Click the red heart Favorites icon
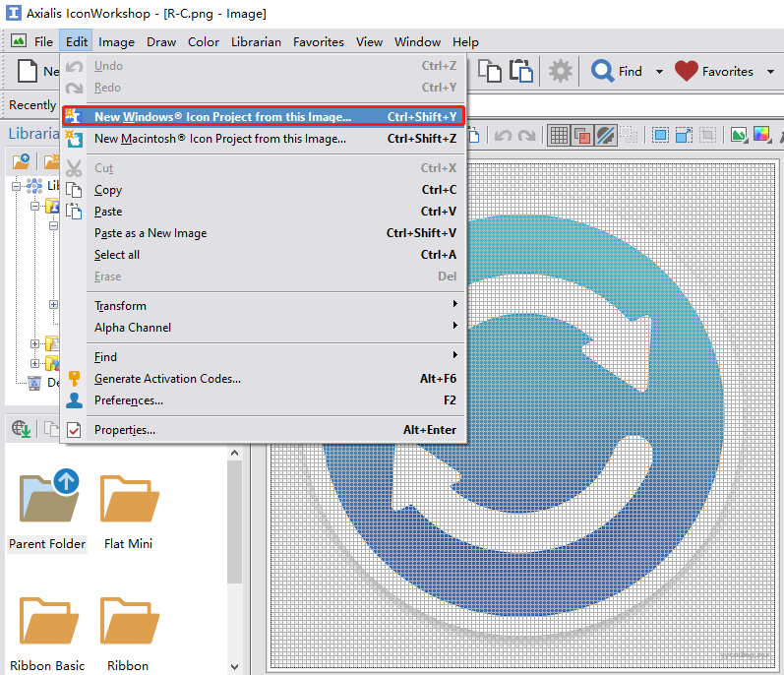The image size is (784, 675). [x=686, y=71]
